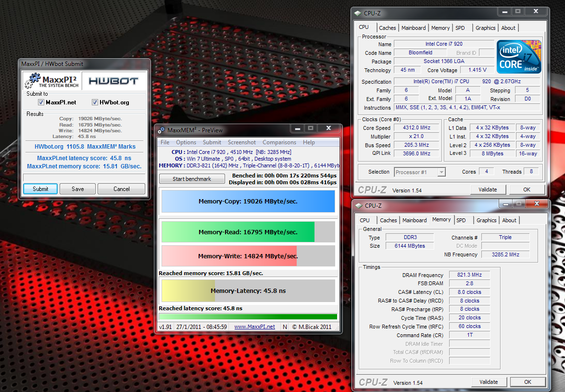Click the Memory-Copy 19026 MByte/sec bar
This screenshot has height=392, width=565.
coord(248,202)
